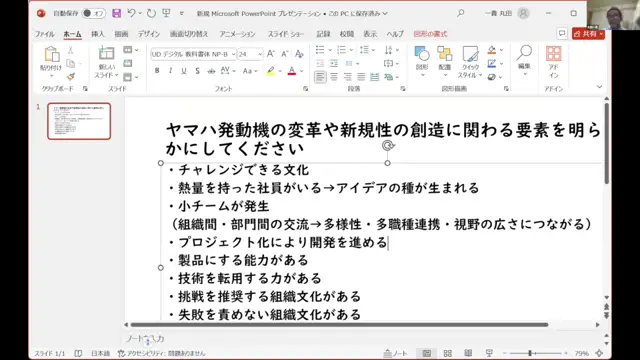Open Add-ins (アドイン)

tap(553, 62)
